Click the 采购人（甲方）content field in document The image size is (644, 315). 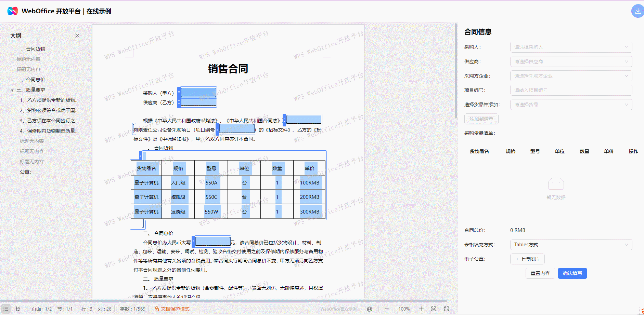[198, 92]
